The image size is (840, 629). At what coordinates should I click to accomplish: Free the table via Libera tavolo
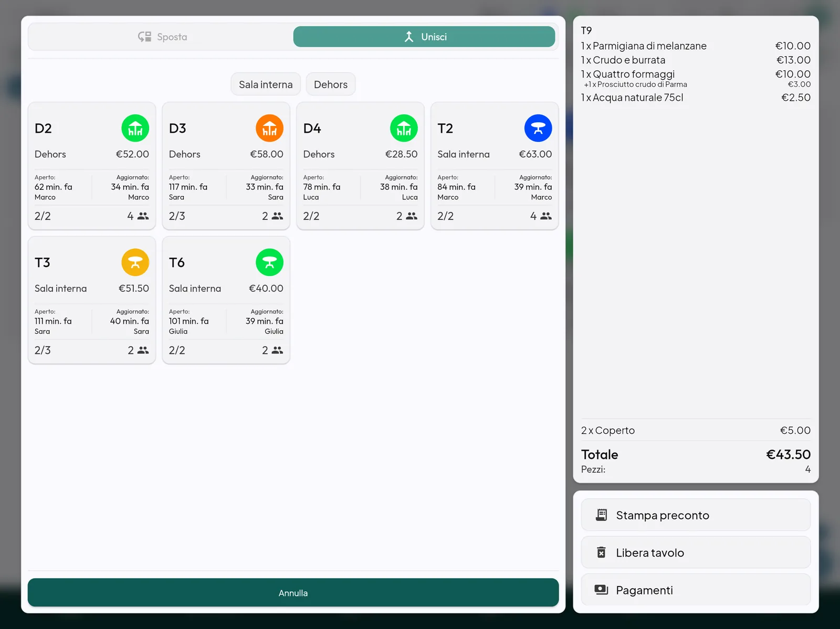[696, 552]
